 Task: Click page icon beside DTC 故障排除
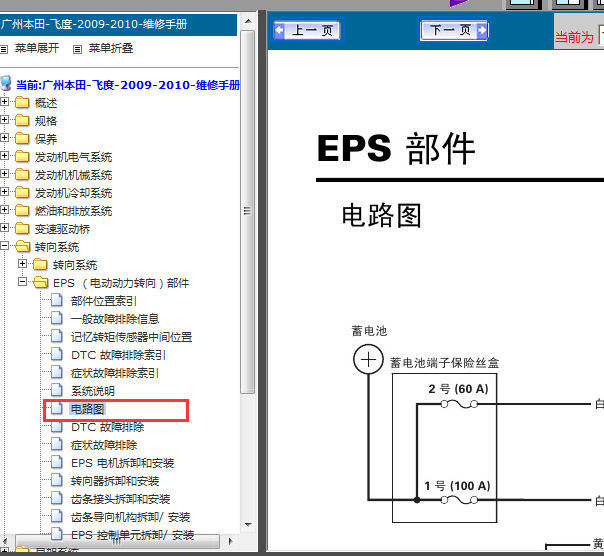57,427
